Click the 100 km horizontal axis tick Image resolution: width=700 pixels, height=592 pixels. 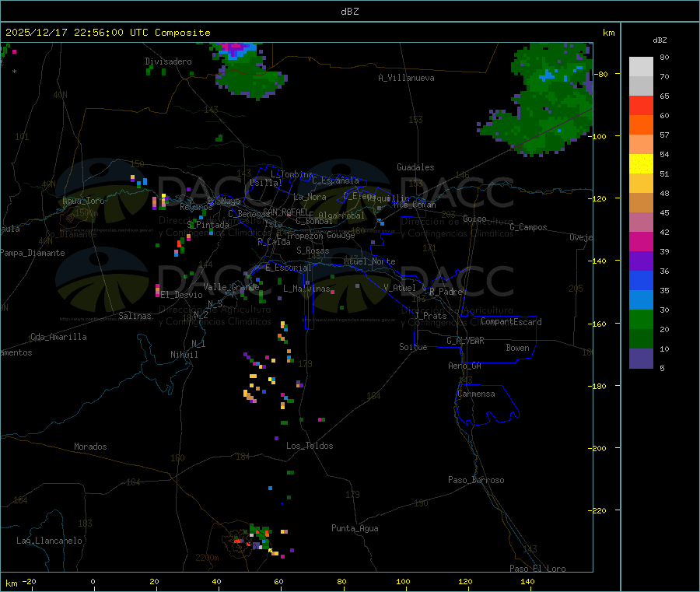tap(403, 581)
